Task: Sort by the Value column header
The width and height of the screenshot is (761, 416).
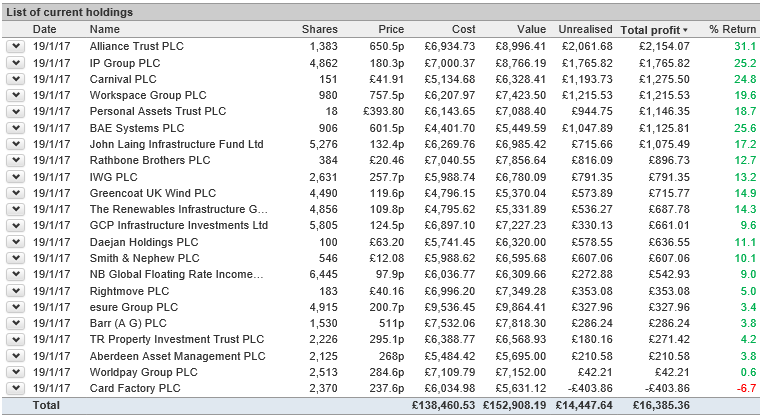Action: (531, 29)
